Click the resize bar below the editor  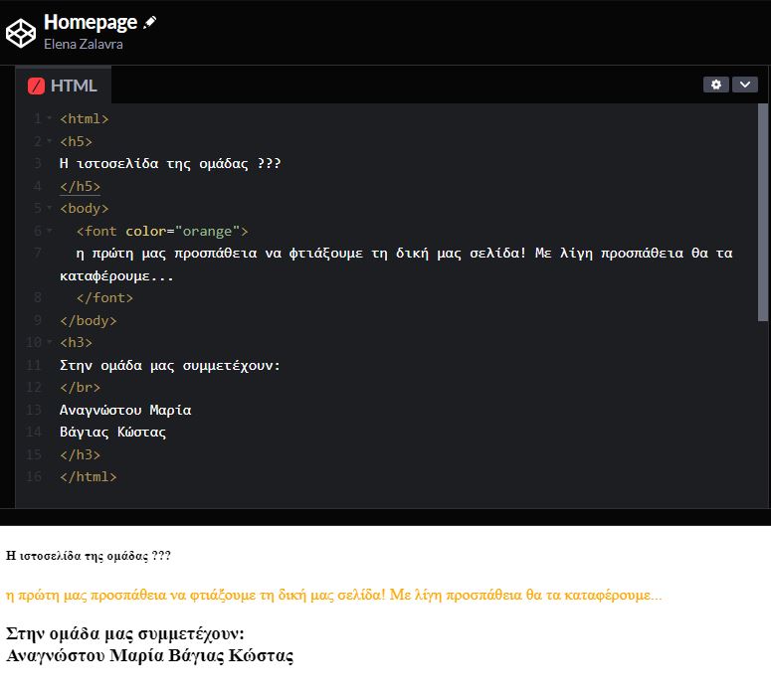tap(386, 517)
